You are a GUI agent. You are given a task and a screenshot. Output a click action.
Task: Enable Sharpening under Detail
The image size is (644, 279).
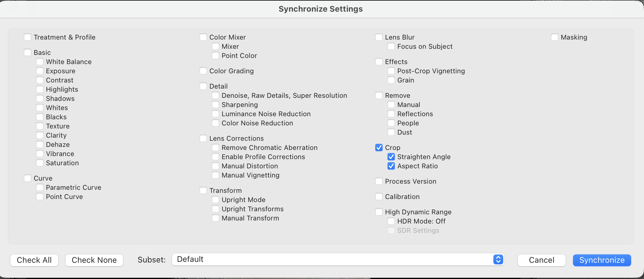click(215, 104)
